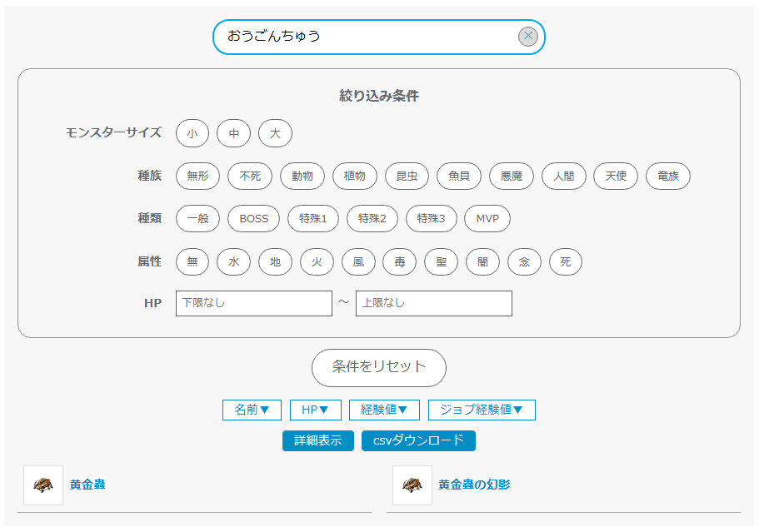Toggle the 聖 element filter
Screen dimensions: 759x532
tap(441, 261)
